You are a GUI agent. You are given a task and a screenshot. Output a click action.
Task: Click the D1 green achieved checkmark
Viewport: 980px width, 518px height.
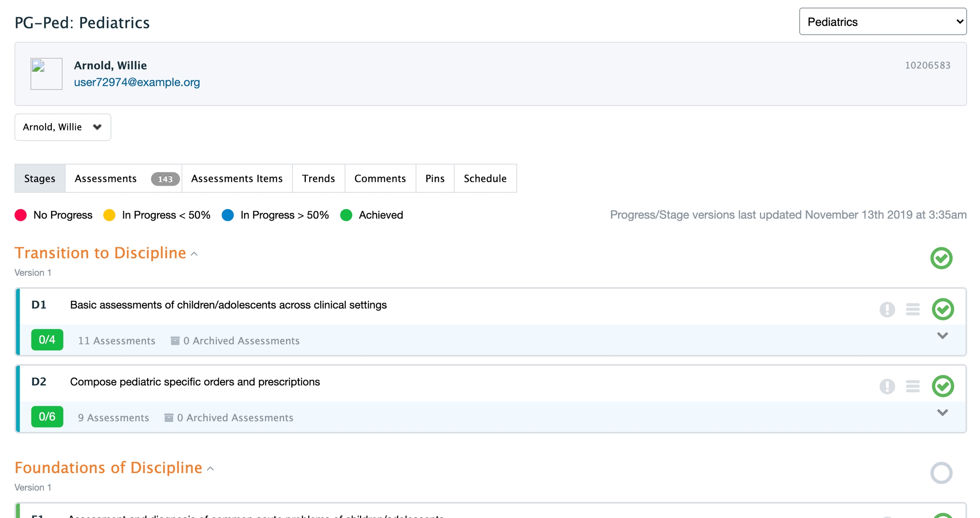[x=943, y=309]
